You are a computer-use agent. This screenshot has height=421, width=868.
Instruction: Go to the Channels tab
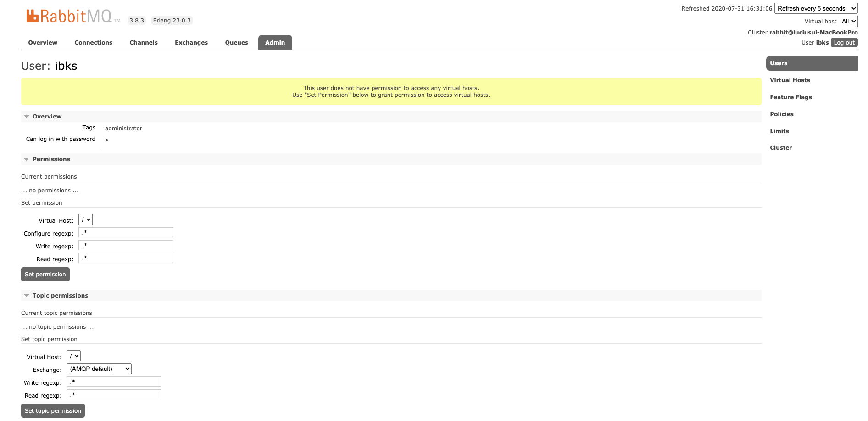coord(144,43)
